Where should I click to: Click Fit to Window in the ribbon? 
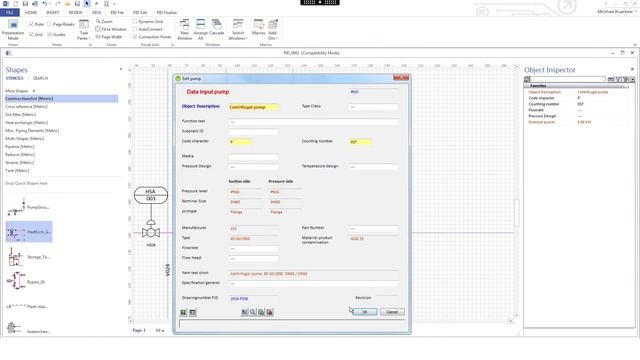tap(111, 29)
